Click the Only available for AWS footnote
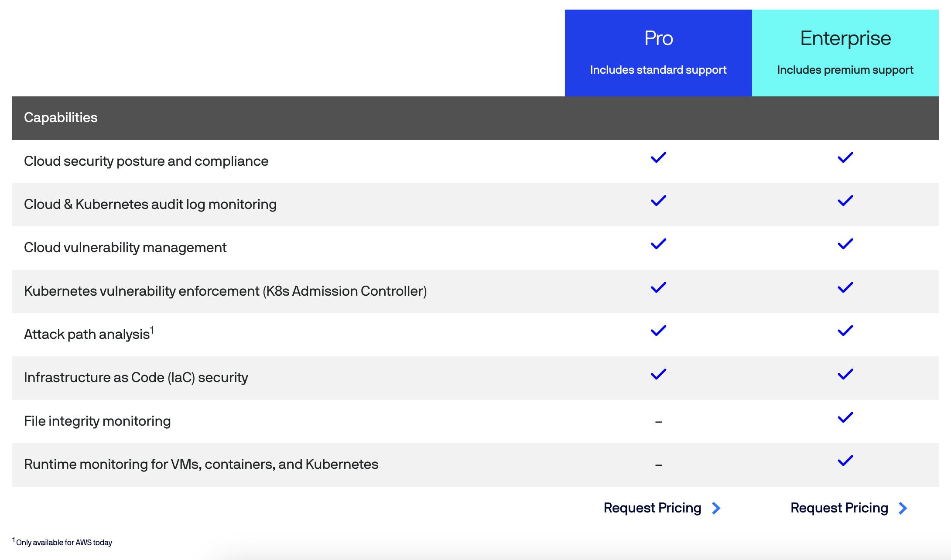The height and width of the screenshot is (560, 951). [63, 543]
